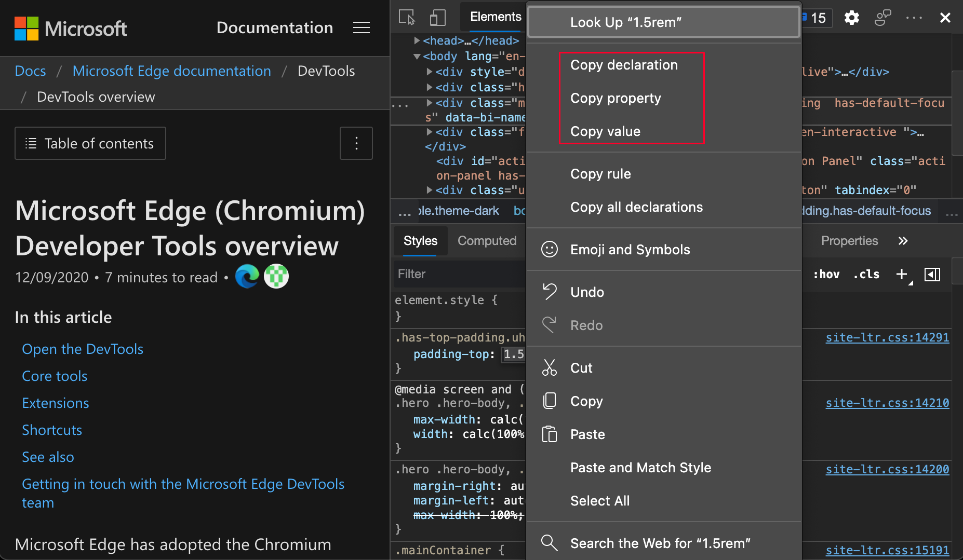The height and width of the screenshot is (560, 963).
Task: Switch to the Computed tab
Action: coord(487,240)
